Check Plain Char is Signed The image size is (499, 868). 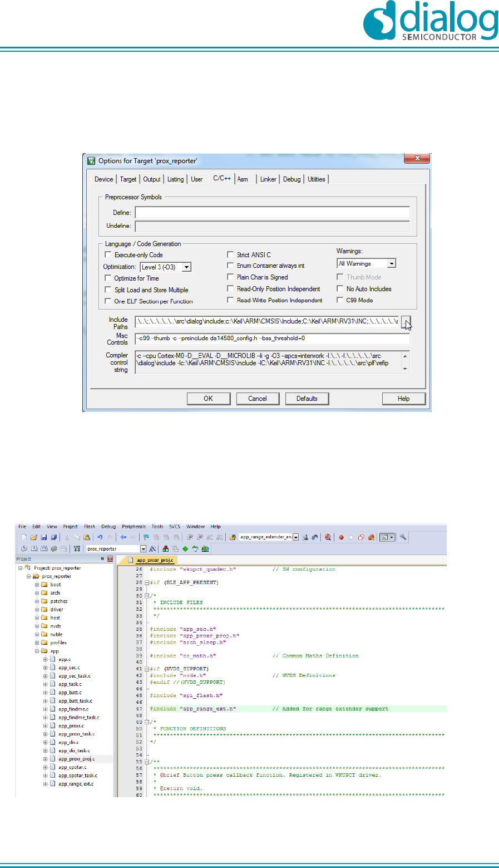pyautogui.click(x=230, y=277)
